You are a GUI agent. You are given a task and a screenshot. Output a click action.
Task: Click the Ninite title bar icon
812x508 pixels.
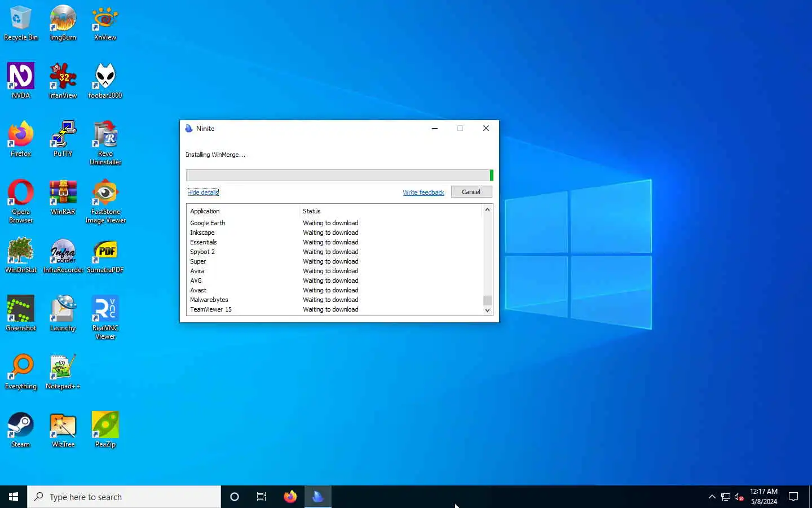(189, 129)
